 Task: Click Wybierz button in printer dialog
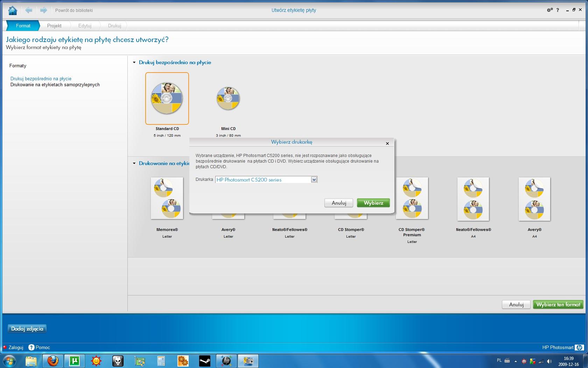point(373,203)
